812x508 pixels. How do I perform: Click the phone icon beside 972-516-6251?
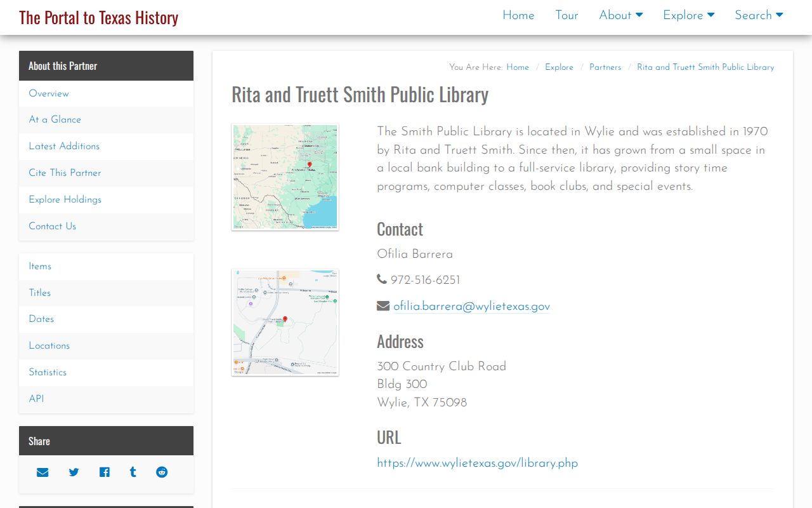click(382, 279)
